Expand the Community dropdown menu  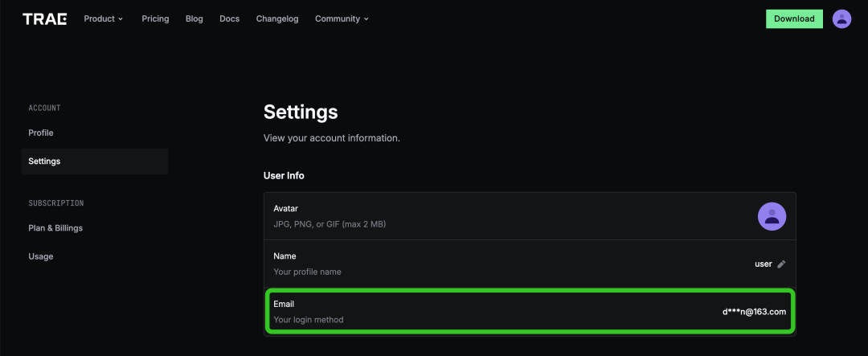(x=342, y=18)
